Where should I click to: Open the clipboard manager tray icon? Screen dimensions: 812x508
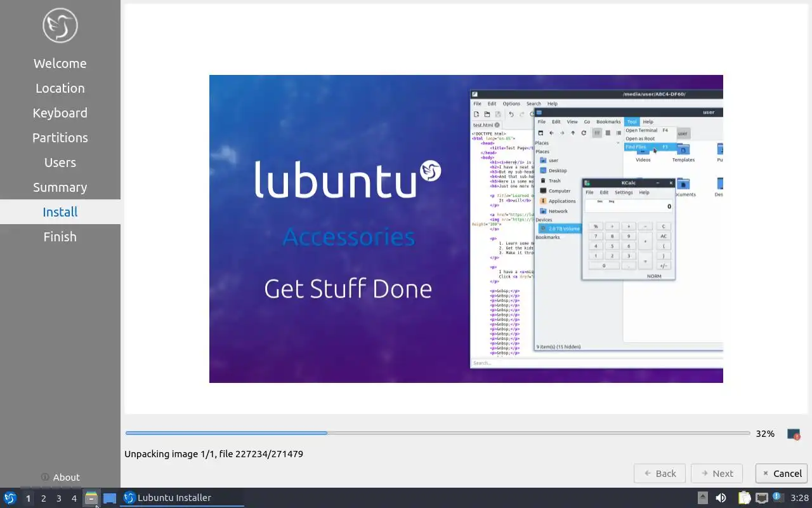(744, 498)
